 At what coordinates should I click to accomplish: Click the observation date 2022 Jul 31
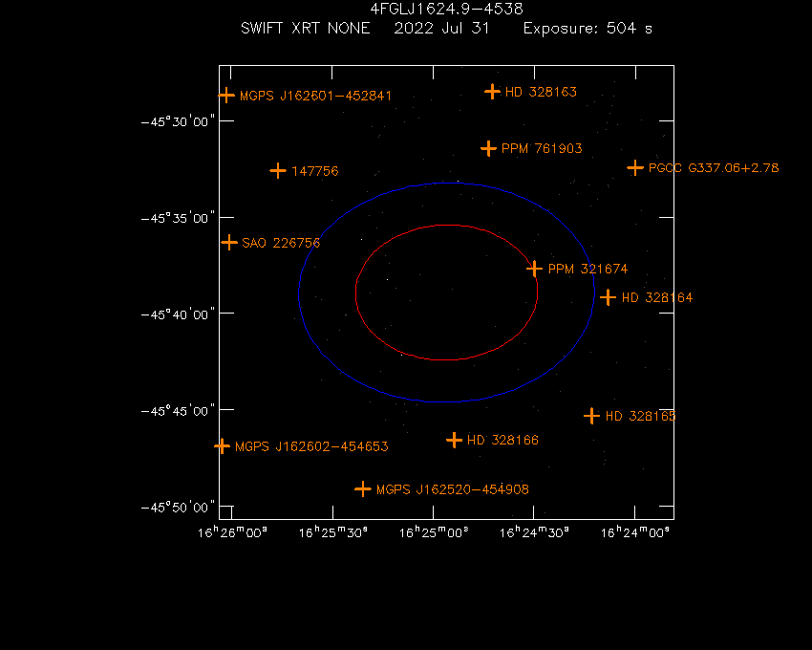tap(441, 28)
